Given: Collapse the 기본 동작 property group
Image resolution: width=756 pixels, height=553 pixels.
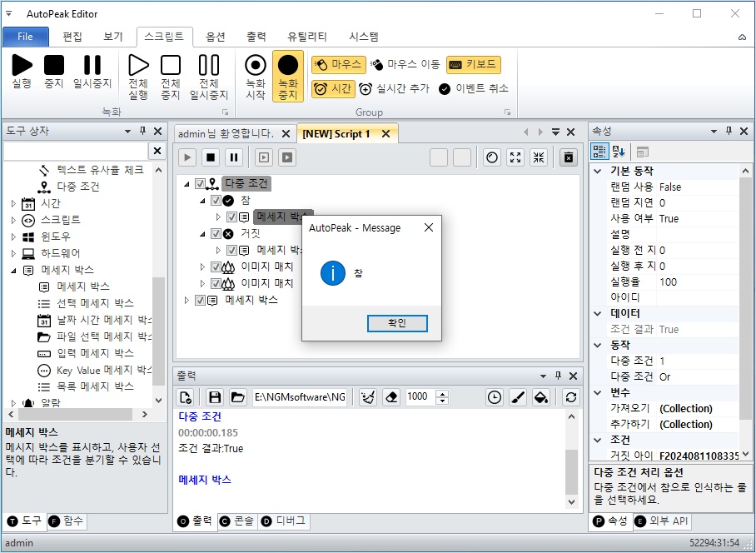Looking at the screenshot, I should 597,171.
